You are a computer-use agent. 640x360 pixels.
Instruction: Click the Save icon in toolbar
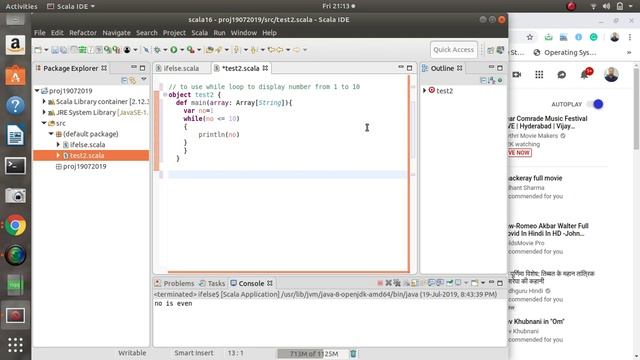tap(55, 50)
